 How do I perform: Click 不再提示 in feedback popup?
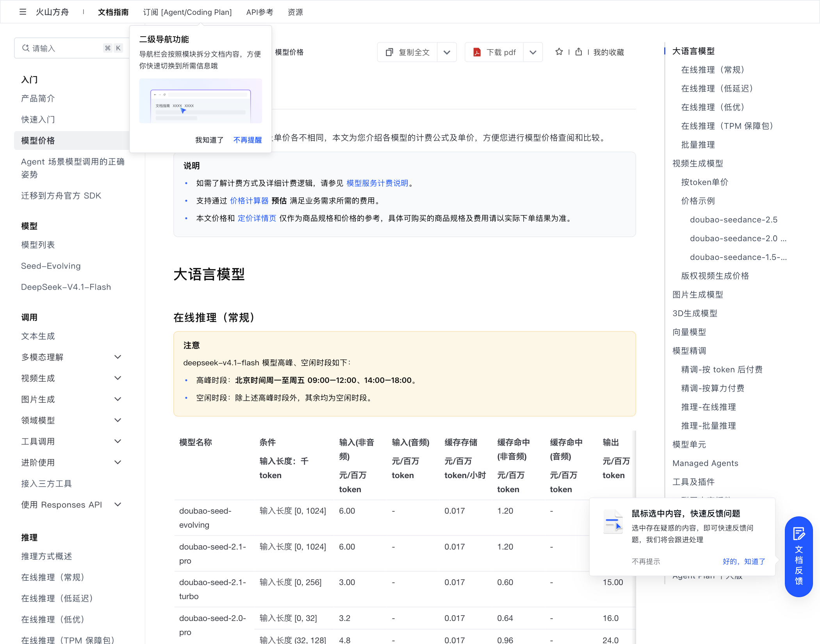646,561
